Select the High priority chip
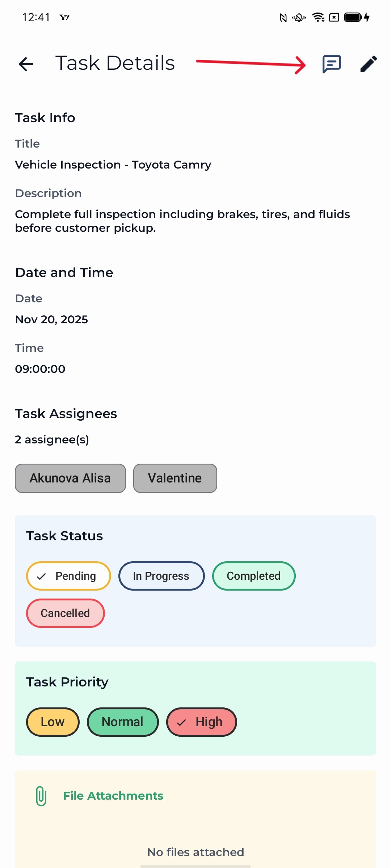This screenshot has width=391, height=868. pos(201,722)
